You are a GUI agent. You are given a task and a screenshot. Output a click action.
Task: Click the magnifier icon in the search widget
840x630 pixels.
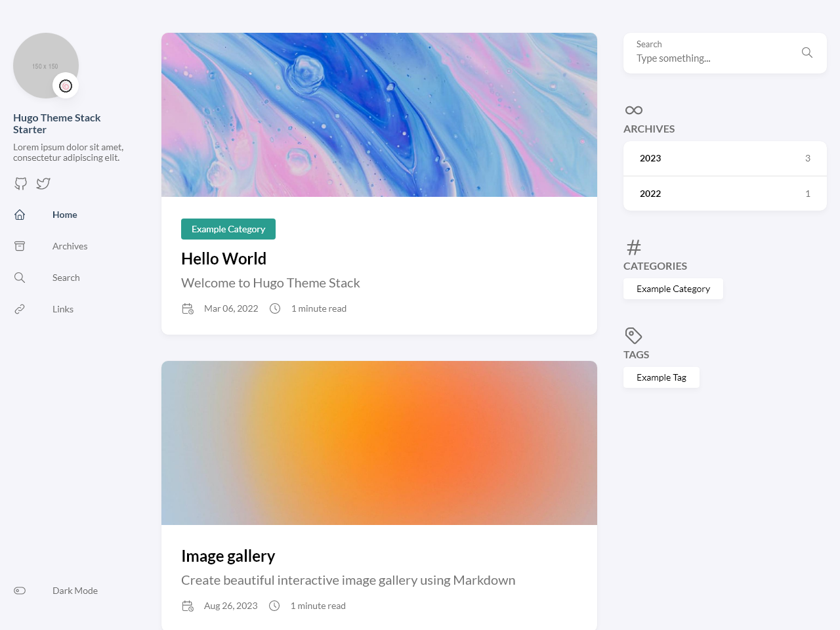point(807,52)
